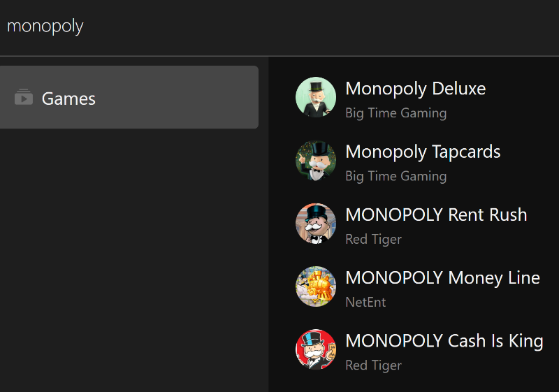Click Big Time Gaming under Monopoly Deluxe
This screenshot has width=559, height=392.
click(395, 113)
